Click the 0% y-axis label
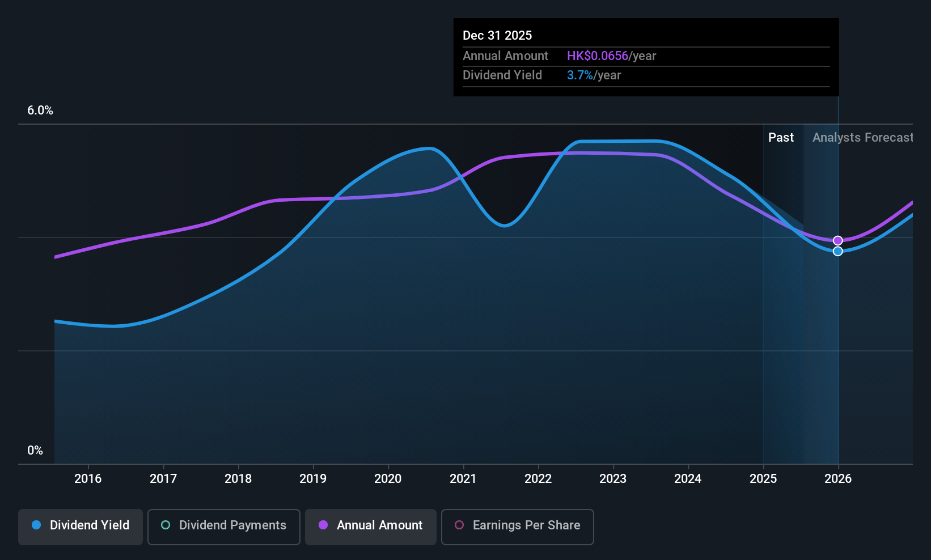The width and height of the screenshot is (931, 560). [35, 451]
